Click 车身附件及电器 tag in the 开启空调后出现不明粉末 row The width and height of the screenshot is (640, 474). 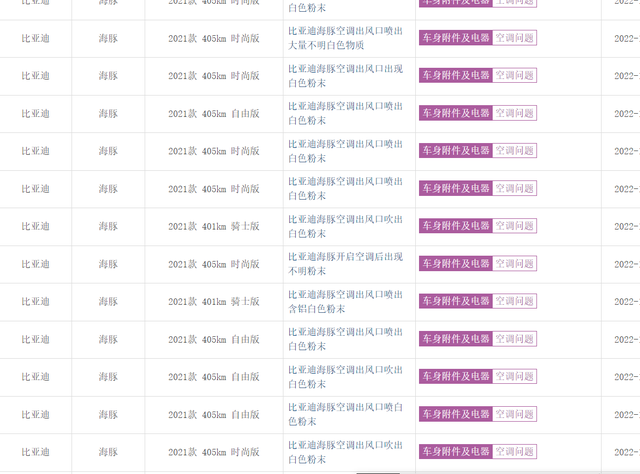point(455,264)
